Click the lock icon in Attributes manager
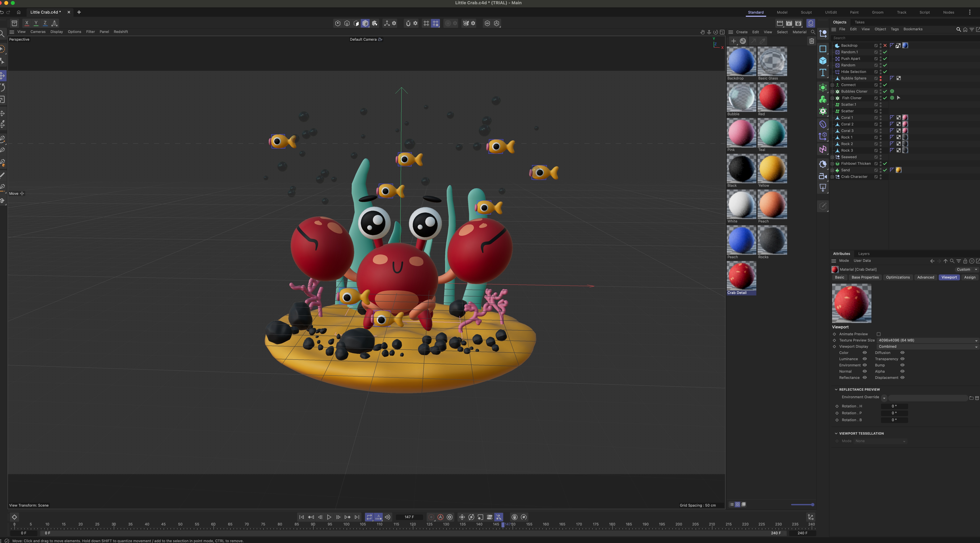 point(965,261)
